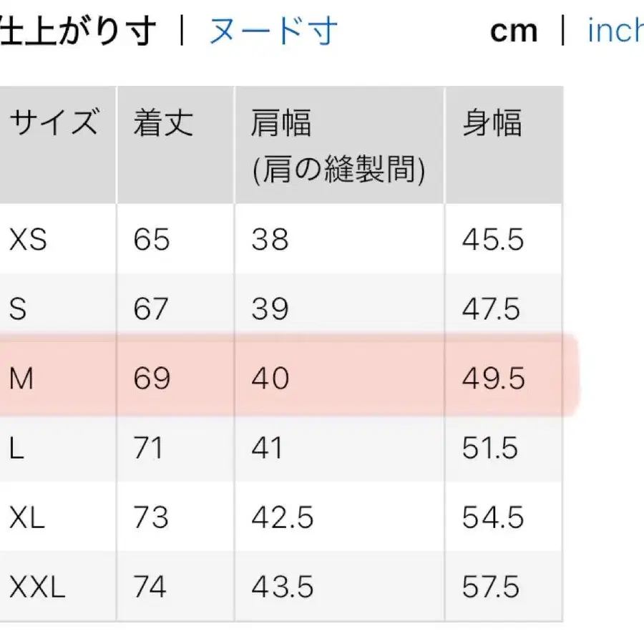
Task: Keep units as cm
Action: 514,30
